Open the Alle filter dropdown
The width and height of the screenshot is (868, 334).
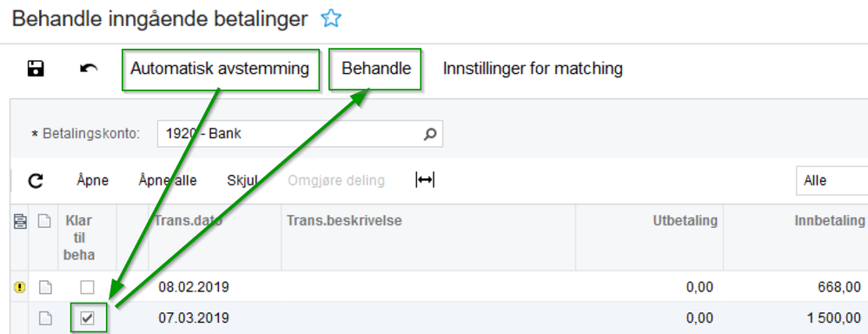coord(832,181)
